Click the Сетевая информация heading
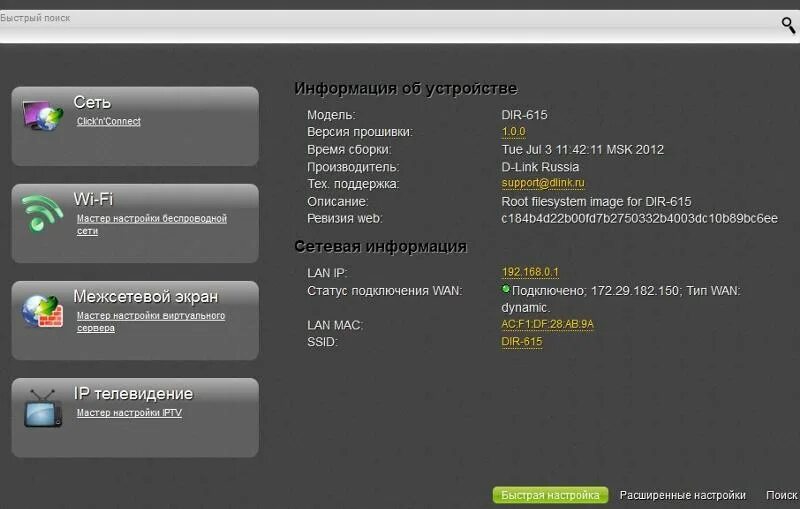 (381, 246)
